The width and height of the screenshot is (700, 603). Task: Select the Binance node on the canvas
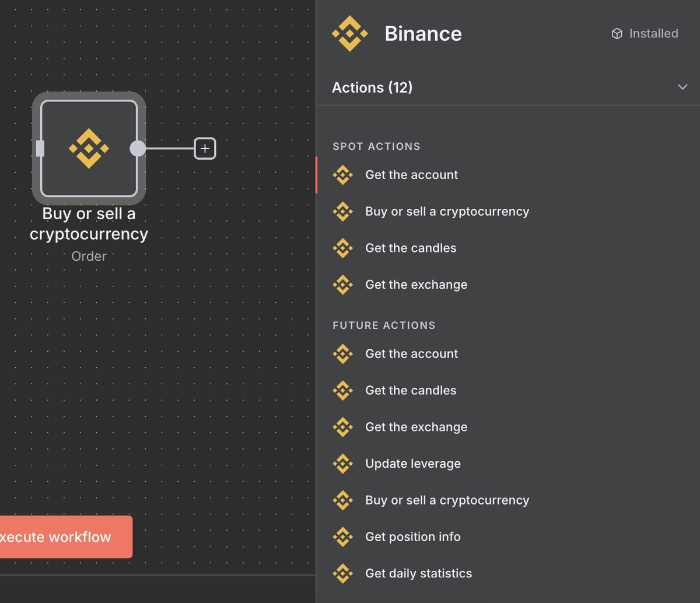[x=89, y=149]
